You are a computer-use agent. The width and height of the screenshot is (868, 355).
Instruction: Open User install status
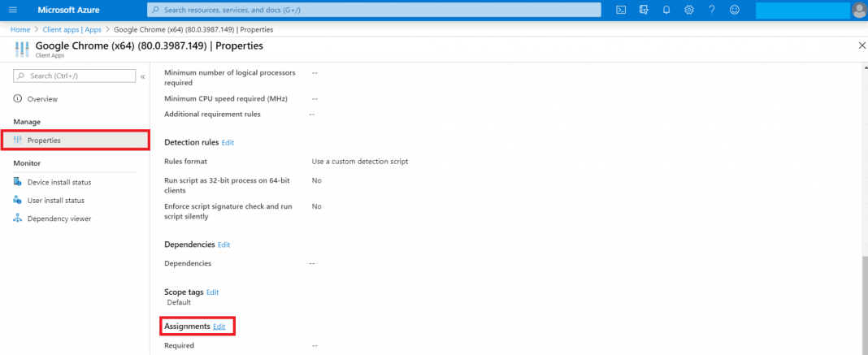tap(55, 201)
